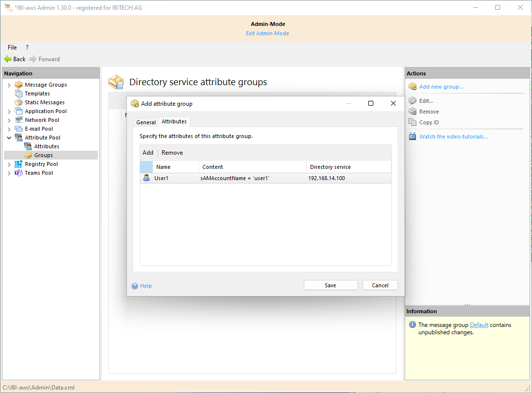Click the User1 person icon in list
This screenshot has width=532, height=393.
click(x=146, y=178)
